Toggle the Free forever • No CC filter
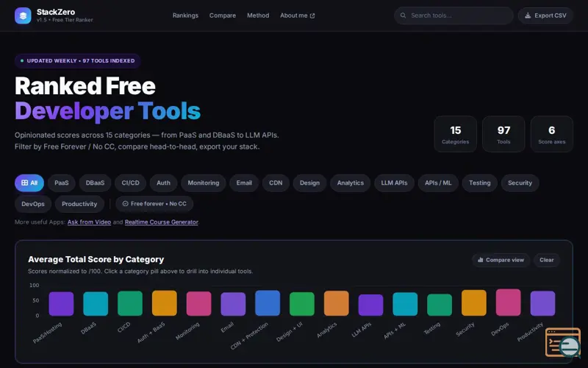Viewport: 588px width, 368px height. [154, 204]
